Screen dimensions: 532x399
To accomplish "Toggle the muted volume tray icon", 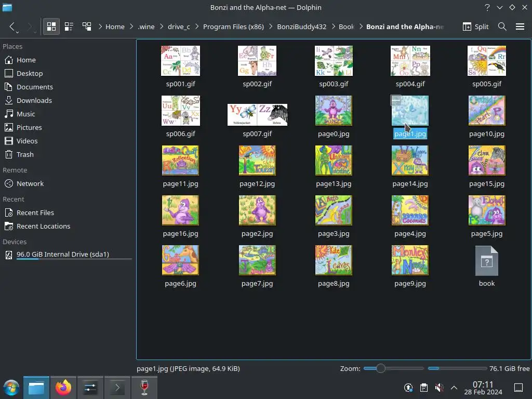I will (439, 388).
